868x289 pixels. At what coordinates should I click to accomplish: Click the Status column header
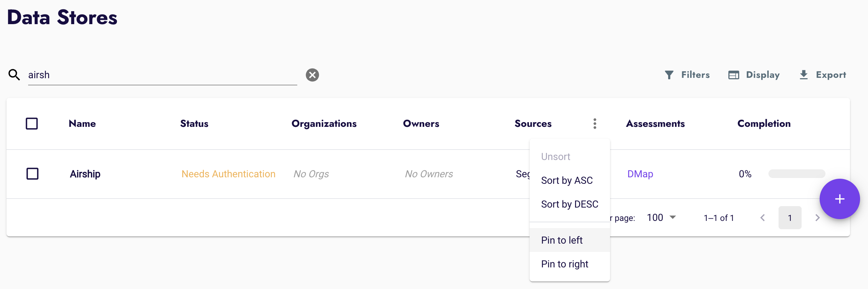click(194, 124)
